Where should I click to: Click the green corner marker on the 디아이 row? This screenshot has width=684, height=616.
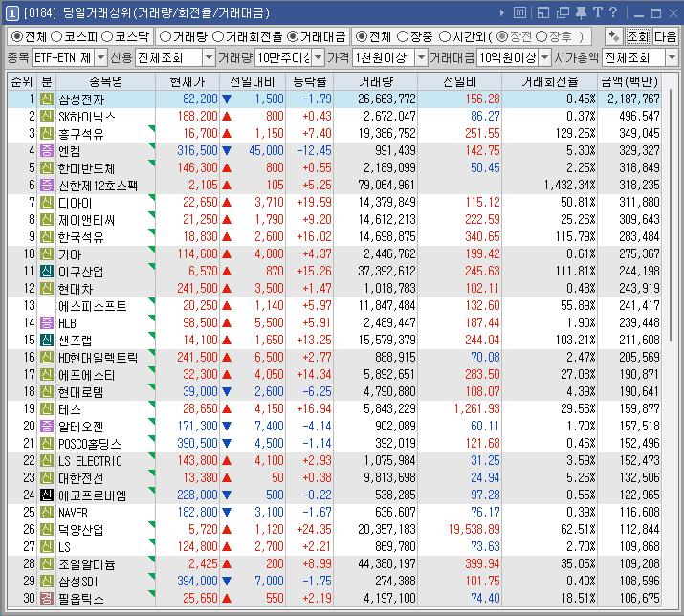click(152, 198)
